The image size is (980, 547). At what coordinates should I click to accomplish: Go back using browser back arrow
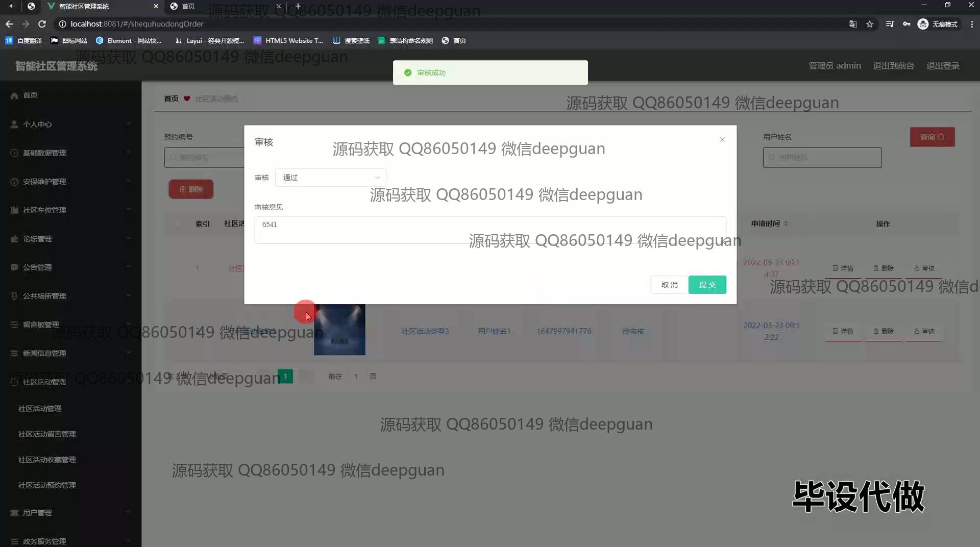click(9, 24)
